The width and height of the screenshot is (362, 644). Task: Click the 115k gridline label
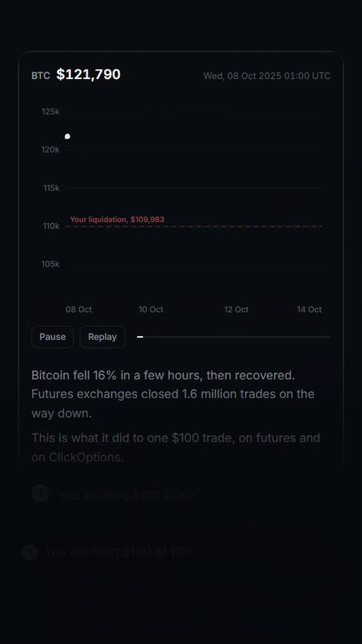point(50,188)
